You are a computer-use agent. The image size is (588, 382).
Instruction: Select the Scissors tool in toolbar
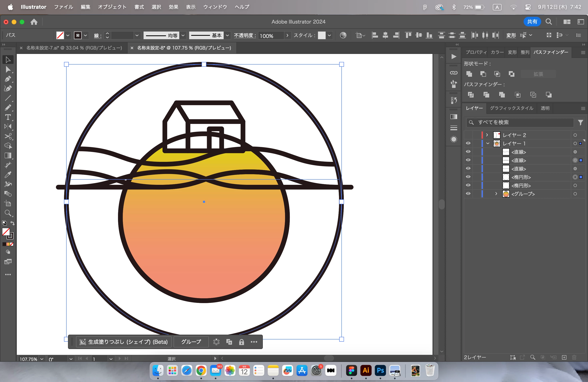point(8,136)
